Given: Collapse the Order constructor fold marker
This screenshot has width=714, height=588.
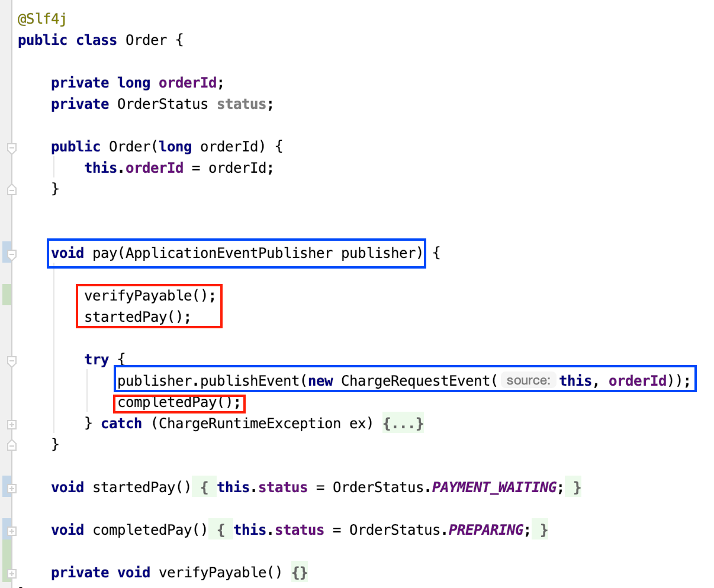Looking at the screenshot, I should click(11, 147).
